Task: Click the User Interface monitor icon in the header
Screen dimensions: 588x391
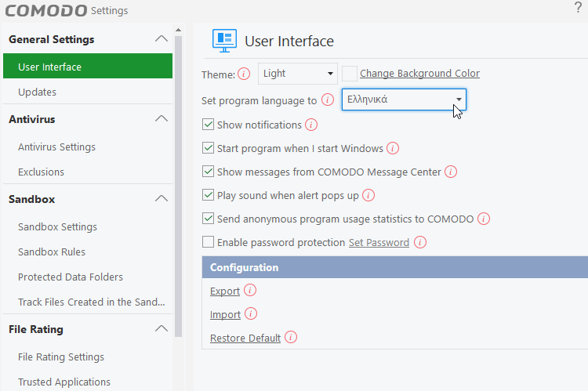Action: pos(224,41)
